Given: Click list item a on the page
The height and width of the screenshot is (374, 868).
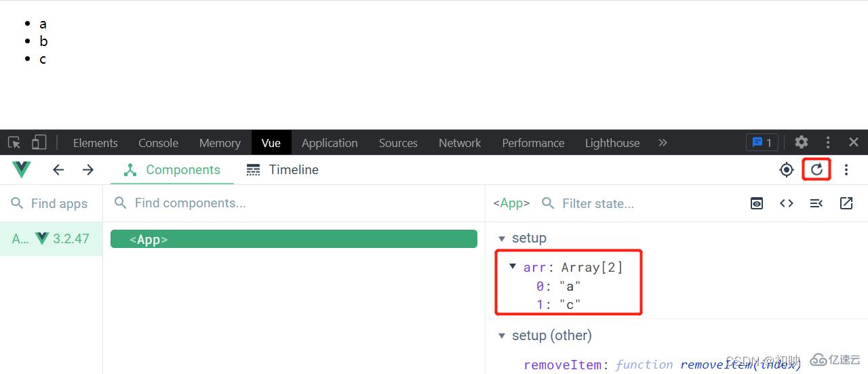Looking at the screenshot, I should point(43,24).
